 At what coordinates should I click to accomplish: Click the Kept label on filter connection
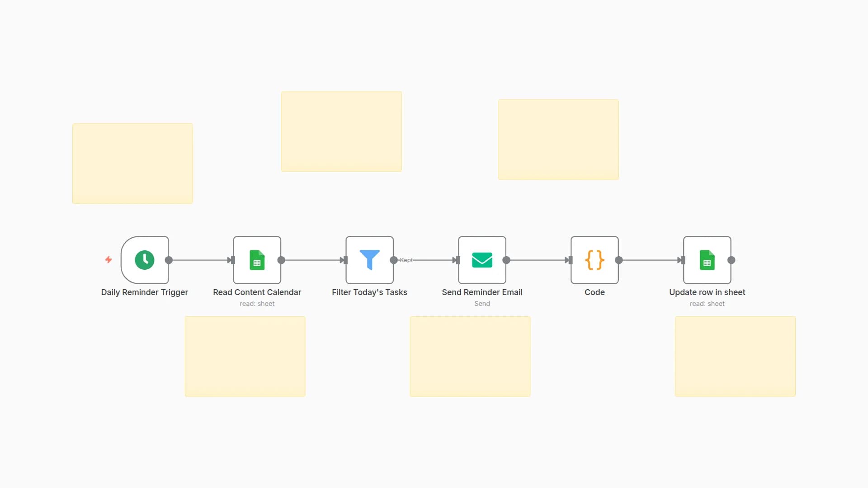(x=406, y=260)
